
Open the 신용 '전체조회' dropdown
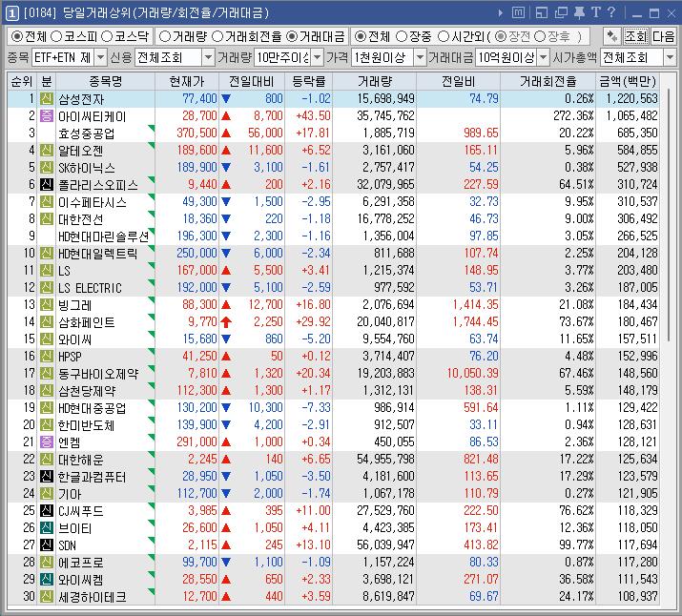point(208,57)
